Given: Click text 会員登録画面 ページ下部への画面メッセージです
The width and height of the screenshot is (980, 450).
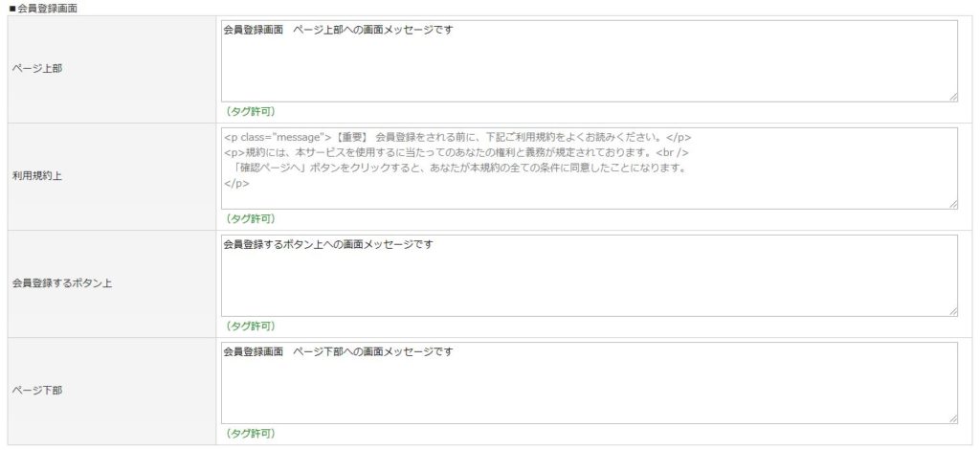Looking at the screenshot, I should [338, 352].
